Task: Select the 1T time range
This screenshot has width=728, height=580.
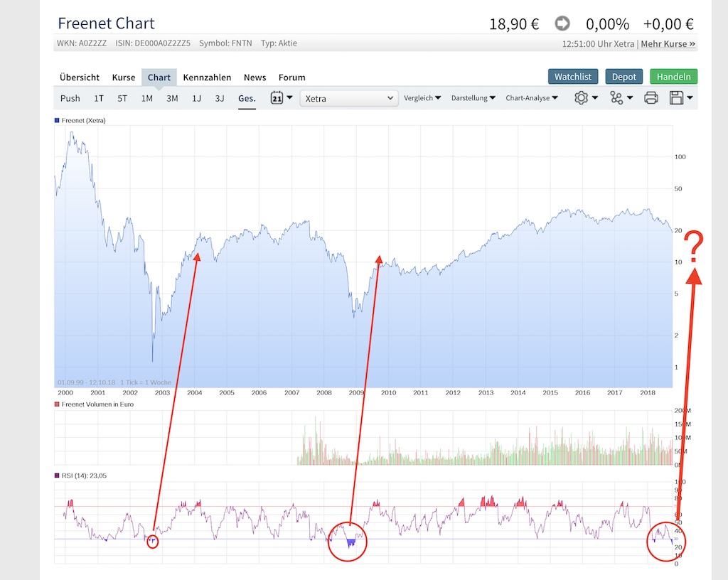Action: 98,98
